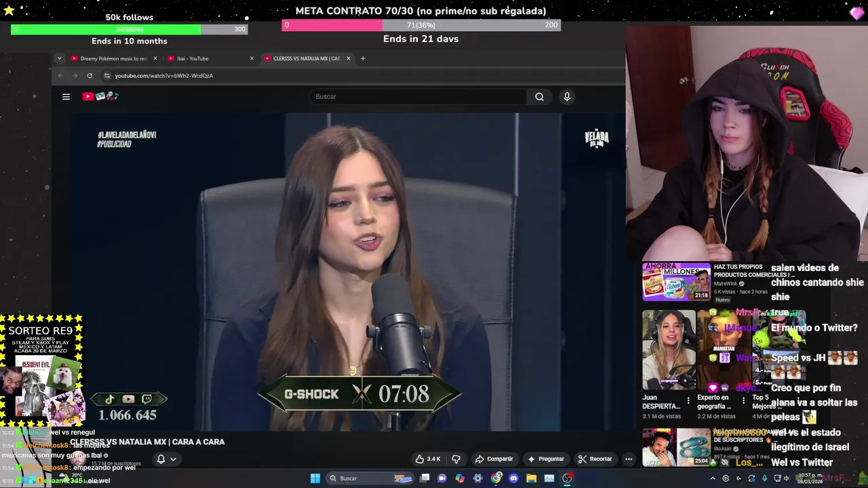Open the Experto en geografía video thumbnail
The height and width of the screenshot is (488, 868).
click(x=723, y=350)
